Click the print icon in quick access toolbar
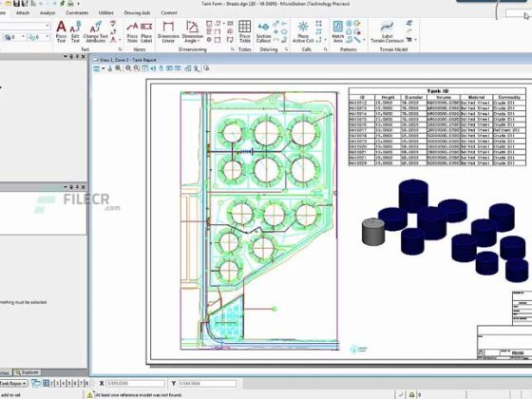This screenshot has height=399, width=532. (70, 4)
